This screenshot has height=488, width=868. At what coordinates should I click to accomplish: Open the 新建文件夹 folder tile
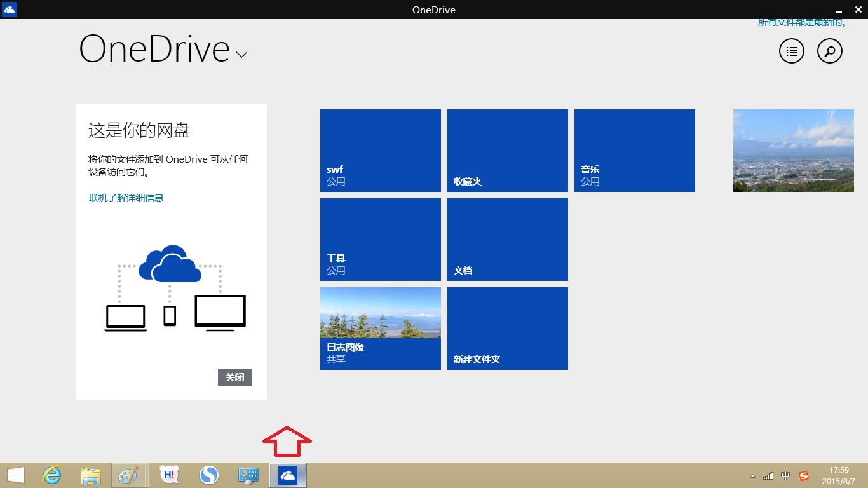coord(507,329)
